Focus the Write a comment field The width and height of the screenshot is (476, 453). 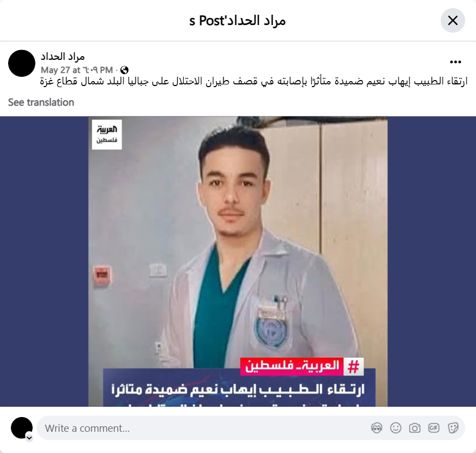click(x=203, y=428)
